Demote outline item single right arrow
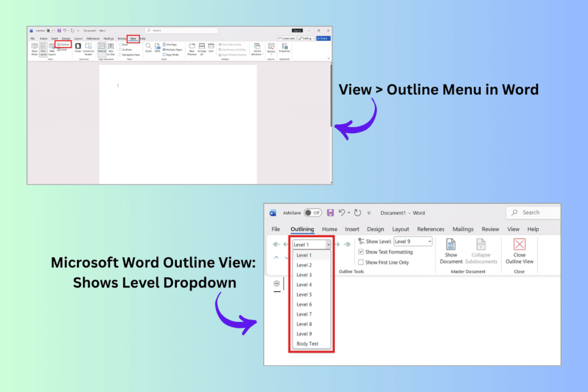Screen dimensions: 588x392 336,244
